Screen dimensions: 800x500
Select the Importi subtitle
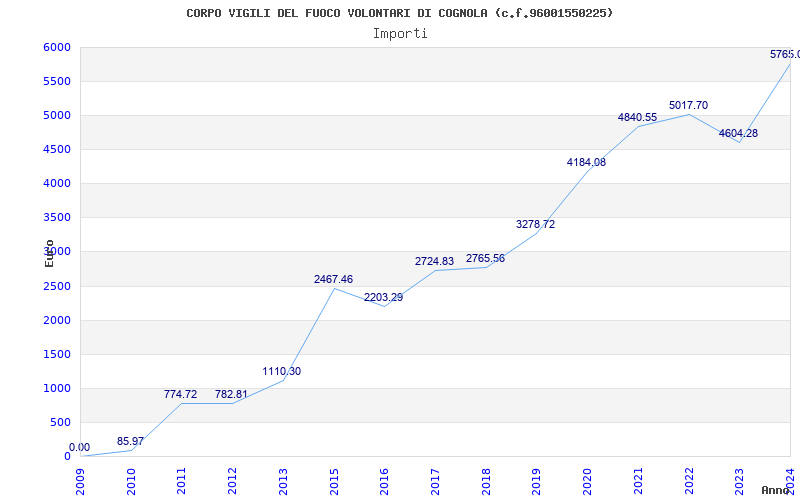[400, 34]
